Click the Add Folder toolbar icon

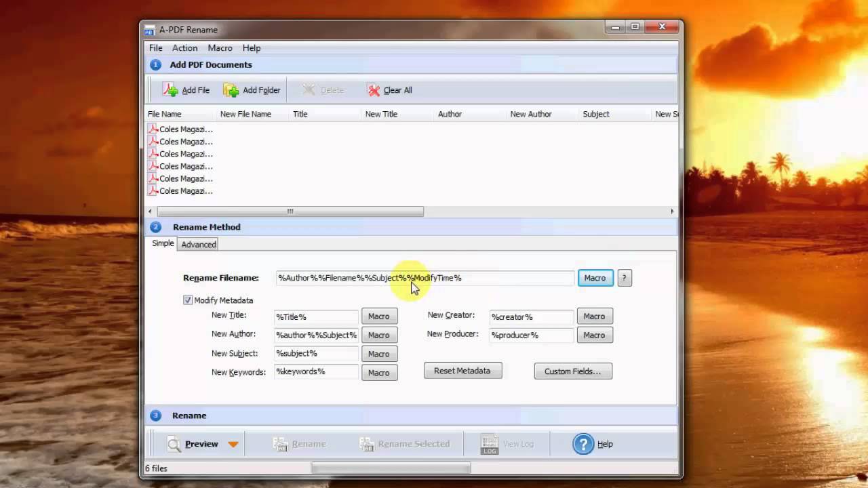tap(231, 90)
